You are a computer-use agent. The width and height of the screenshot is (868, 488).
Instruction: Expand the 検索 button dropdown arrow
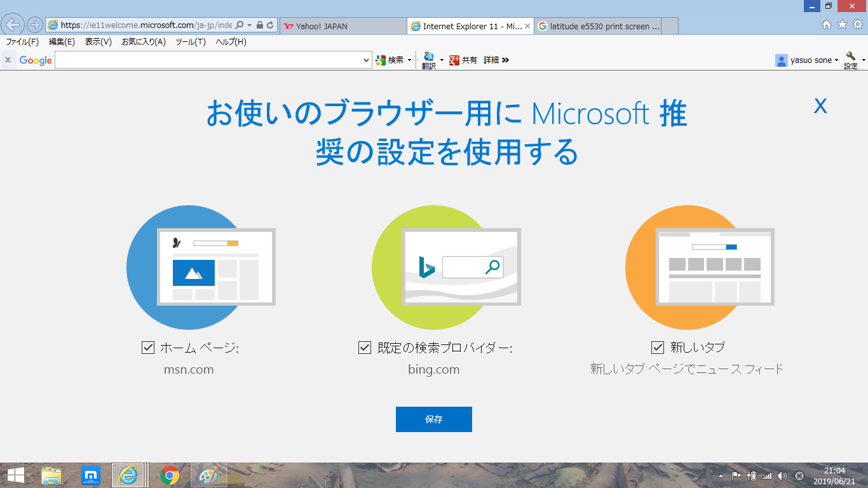409,60
